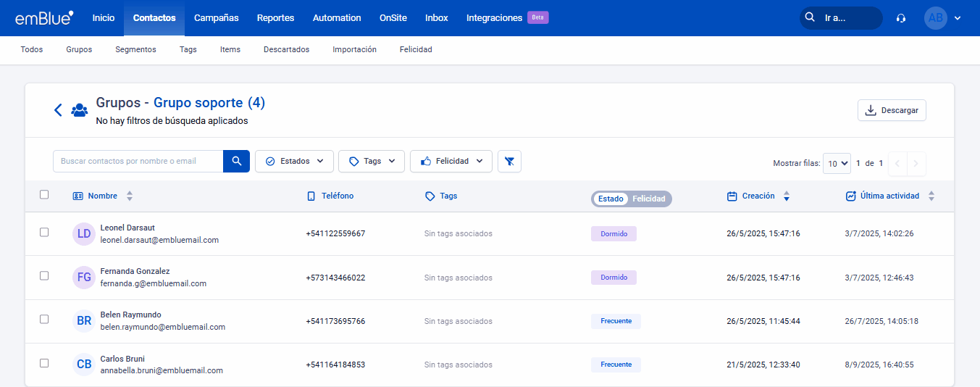Click the Última actividad chart icon

[851, 196]
